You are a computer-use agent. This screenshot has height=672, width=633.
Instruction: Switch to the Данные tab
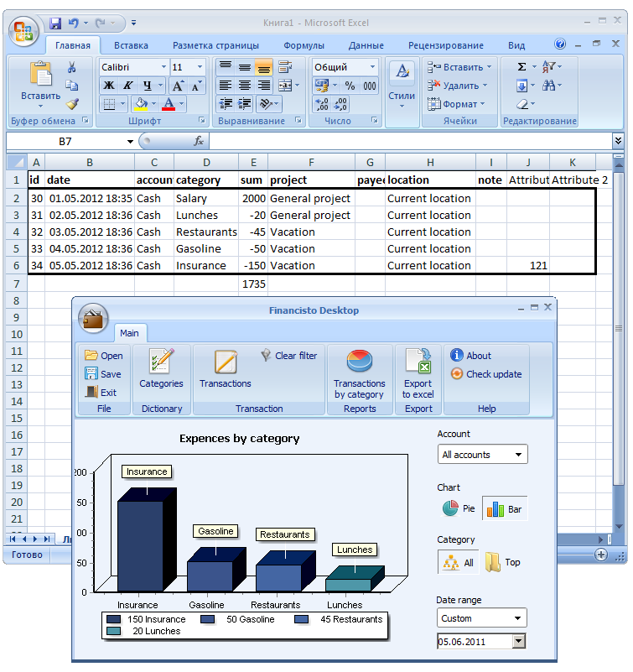tap(366, 45)
